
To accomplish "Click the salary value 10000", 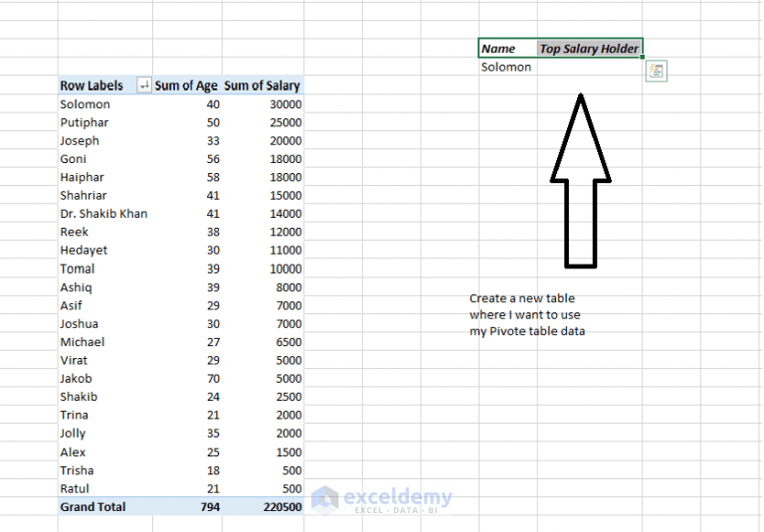I will click(x=286, y=268).
